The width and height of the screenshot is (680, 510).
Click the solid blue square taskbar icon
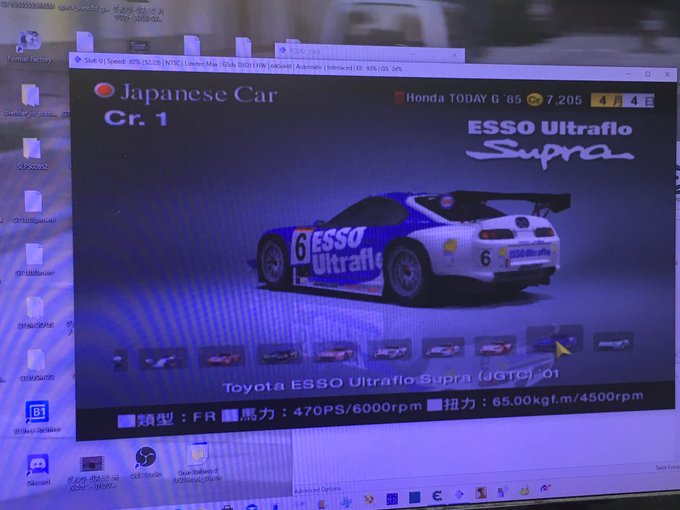click(415, 497)
